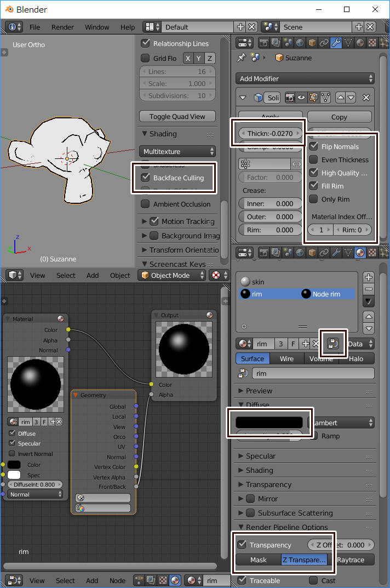Click the Toggle Quad View button
390x588 pixels.
[177, 116]
